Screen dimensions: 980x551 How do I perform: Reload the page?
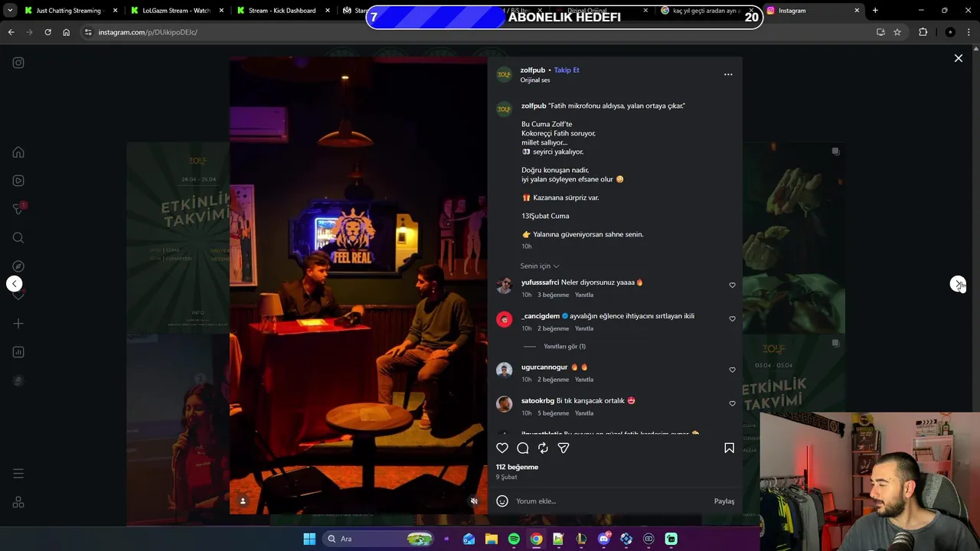click(x=47, y=32)
